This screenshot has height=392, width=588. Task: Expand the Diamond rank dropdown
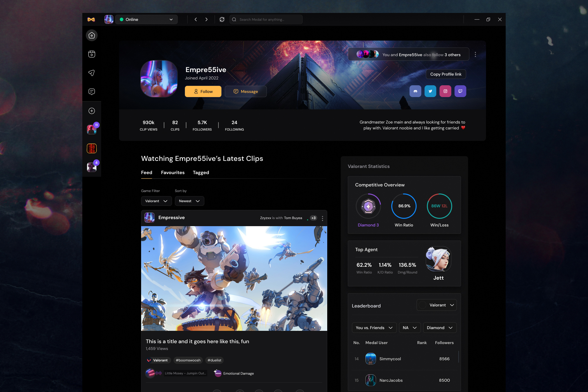(440, 328)
